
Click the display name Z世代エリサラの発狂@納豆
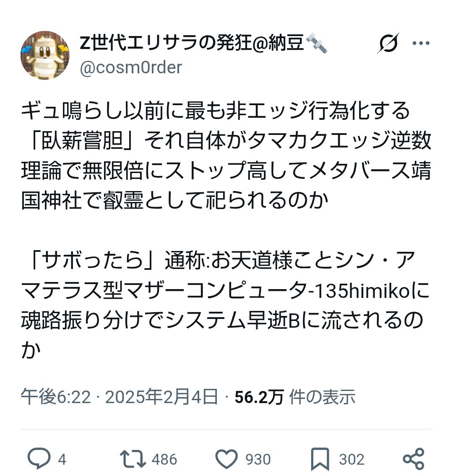tap(192, 43)
